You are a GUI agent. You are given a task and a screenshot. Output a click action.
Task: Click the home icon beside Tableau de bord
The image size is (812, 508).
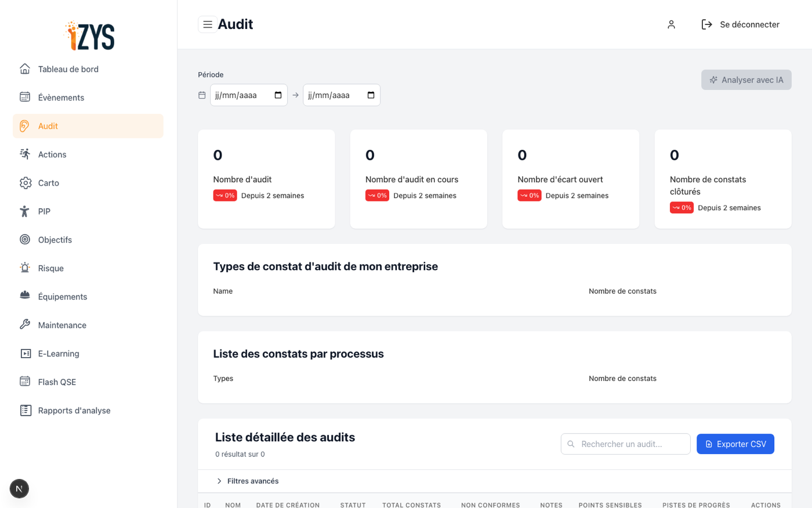25,69
